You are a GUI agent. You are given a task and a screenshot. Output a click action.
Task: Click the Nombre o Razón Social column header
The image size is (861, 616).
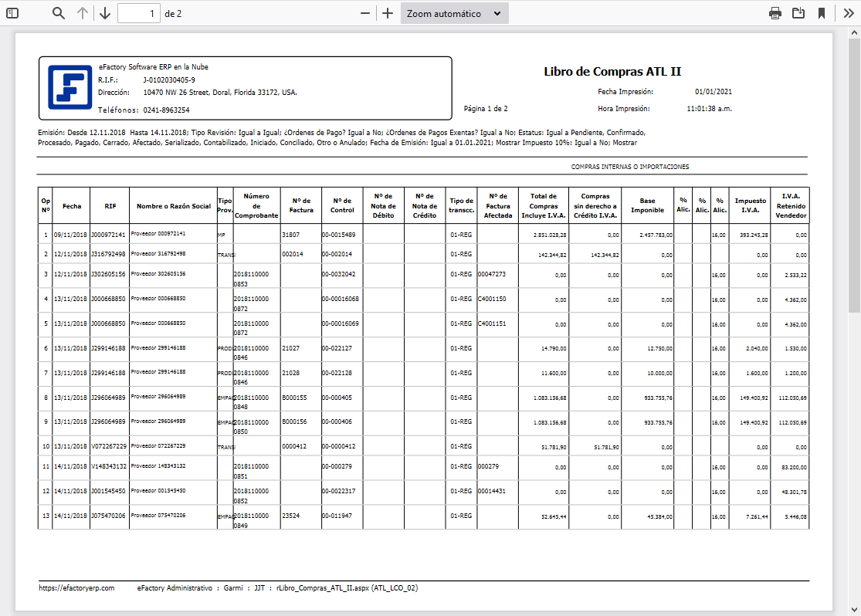click(173, 206)
